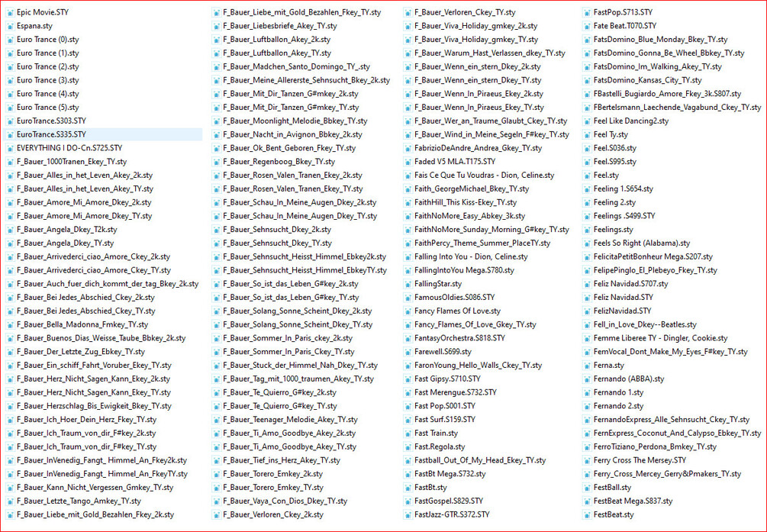Click icon beside F_Bauer_Moonlight_Melodie_Bbkey_TY.sty
Image resolution: width=767 pixels, height=532 pixels.
(216, 121)
